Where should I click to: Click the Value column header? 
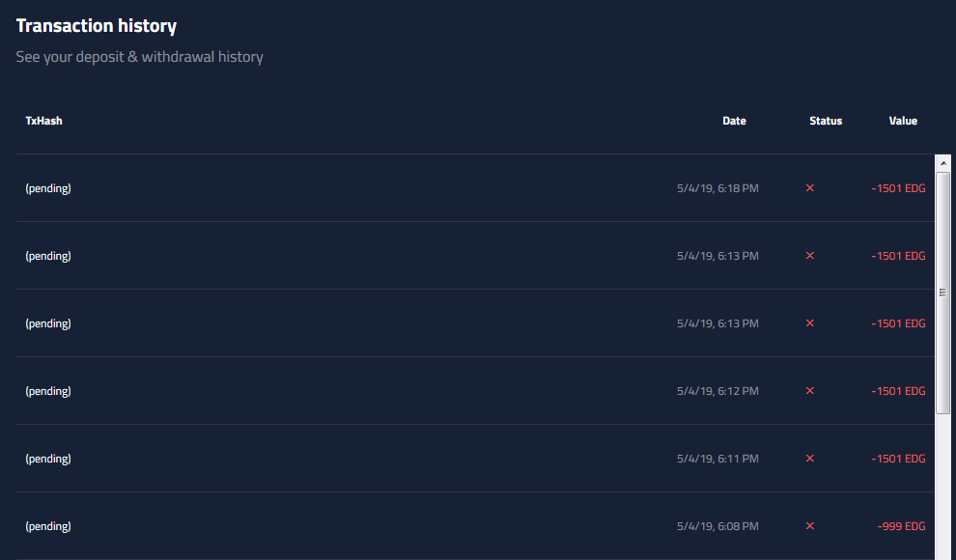click(903, 121)
